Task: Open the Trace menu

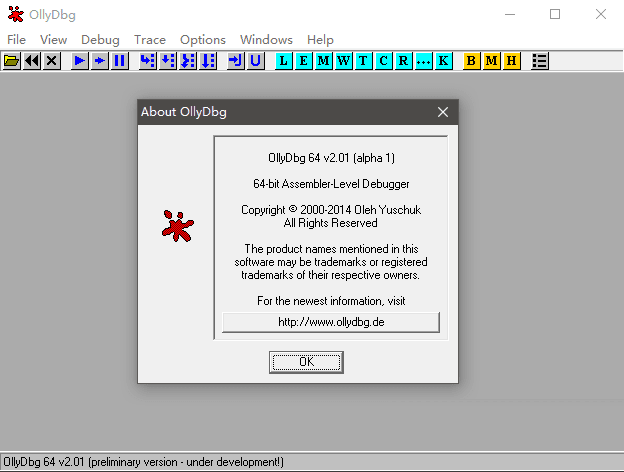Action: (x=150, y=40)
